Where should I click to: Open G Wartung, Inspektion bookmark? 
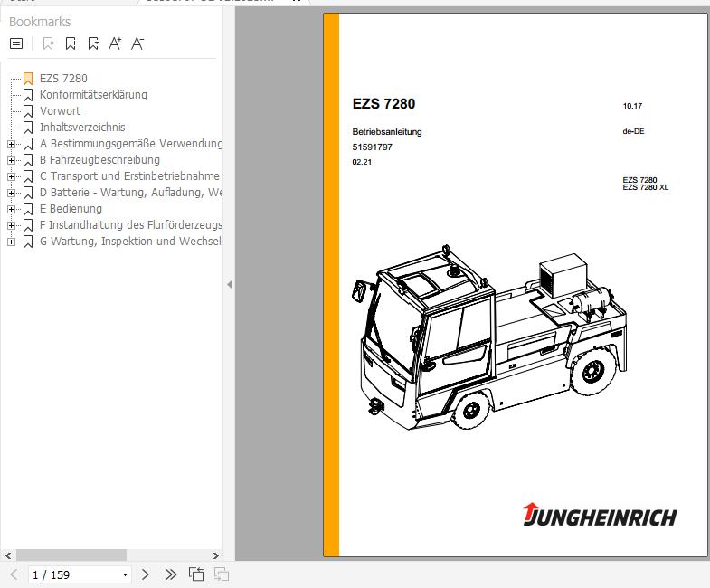point(130,242)
